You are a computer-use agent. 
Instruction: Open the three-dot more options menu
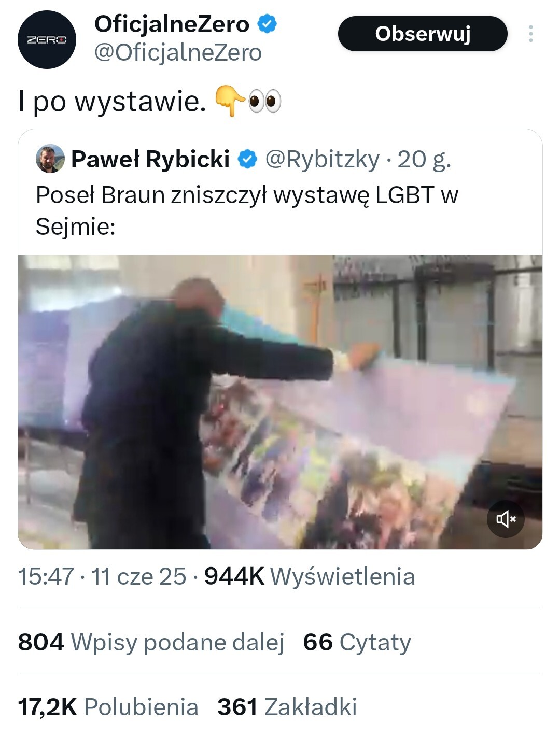530,34
